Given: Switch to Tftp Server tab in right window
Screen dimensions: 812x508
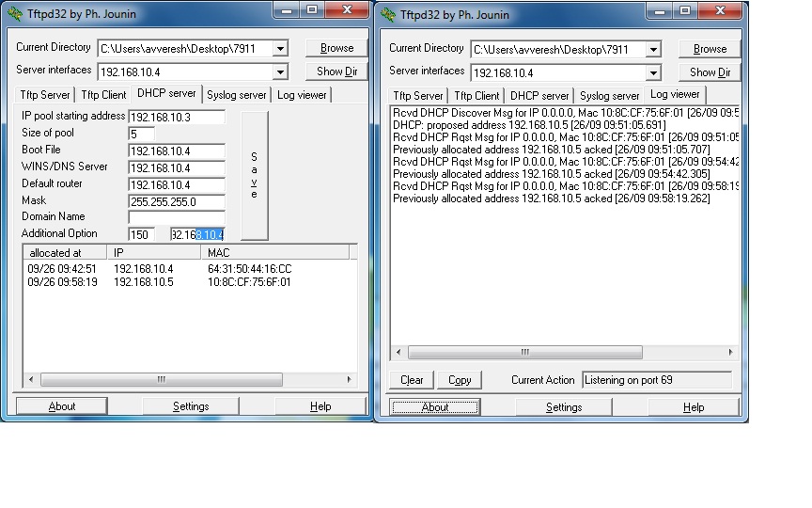Looking at the screenshot, I should point(418,96).
